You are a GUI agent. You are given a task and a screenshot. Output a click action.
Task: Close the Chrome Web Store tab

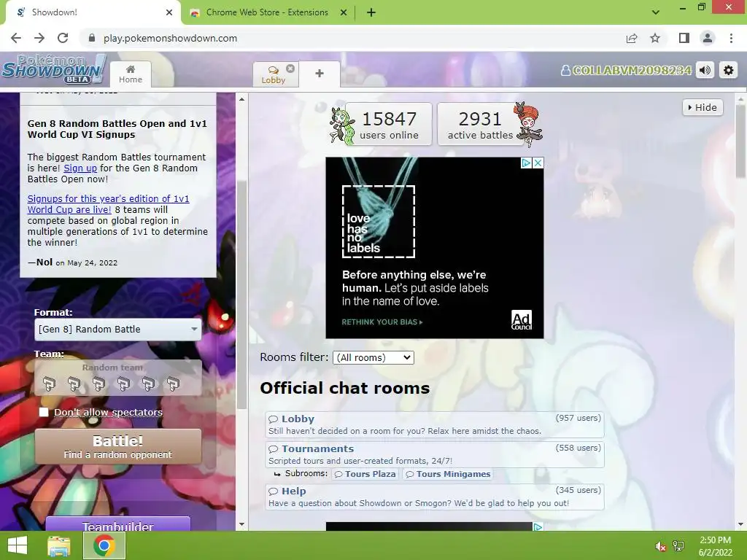click(x=344, y=13)
